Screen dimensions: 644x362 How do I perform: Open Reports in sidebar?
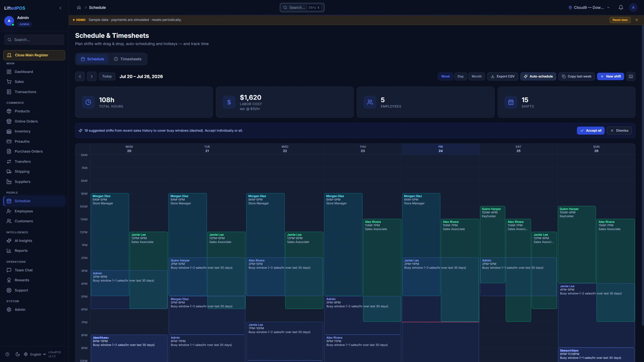click(x=34, y=250)
